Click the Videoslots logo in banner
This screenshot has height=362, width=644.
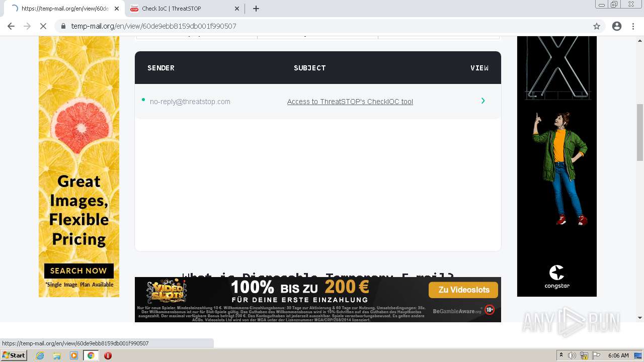tap(167, 291)
